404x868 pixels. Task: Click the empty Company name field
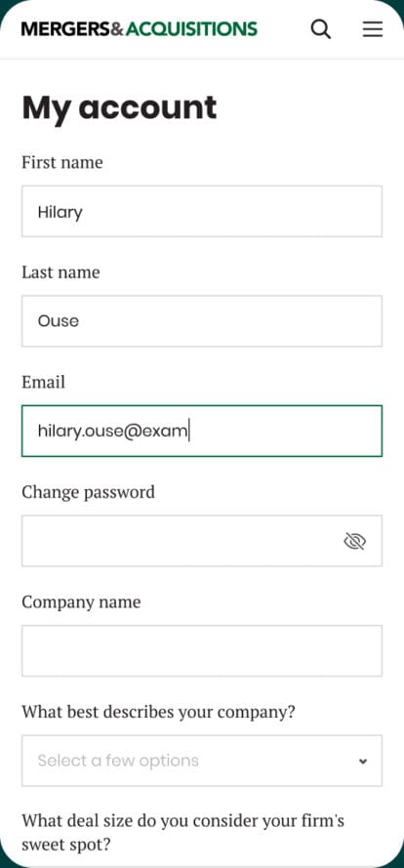[202, 650]
